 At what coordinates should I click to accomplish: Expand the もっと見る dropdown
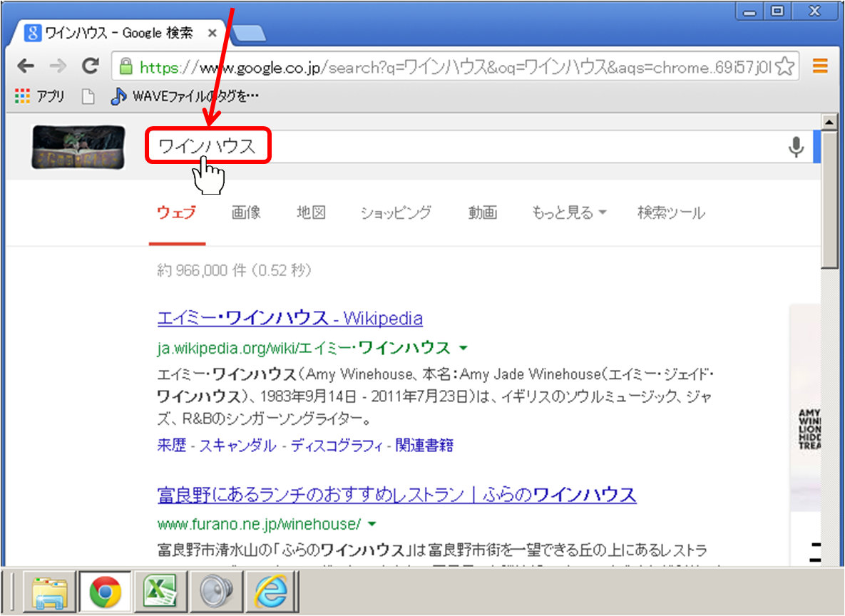[568, 212]
